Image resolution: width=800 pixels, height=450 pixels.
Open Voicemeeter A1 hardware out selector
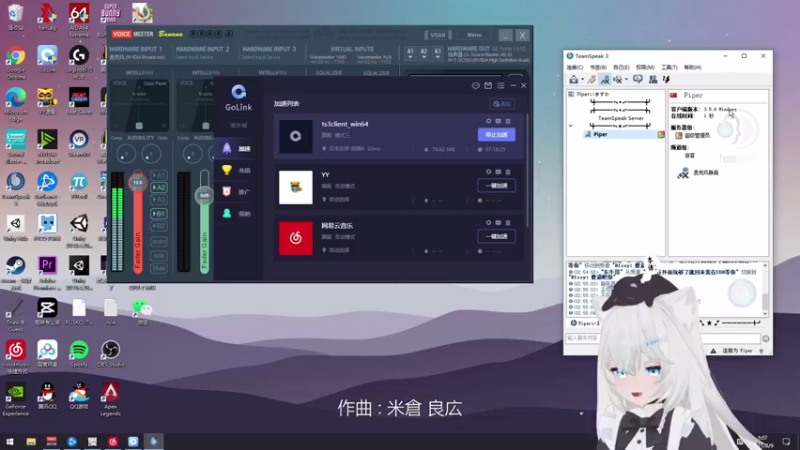pyautogui.click(x=410, y=53)
